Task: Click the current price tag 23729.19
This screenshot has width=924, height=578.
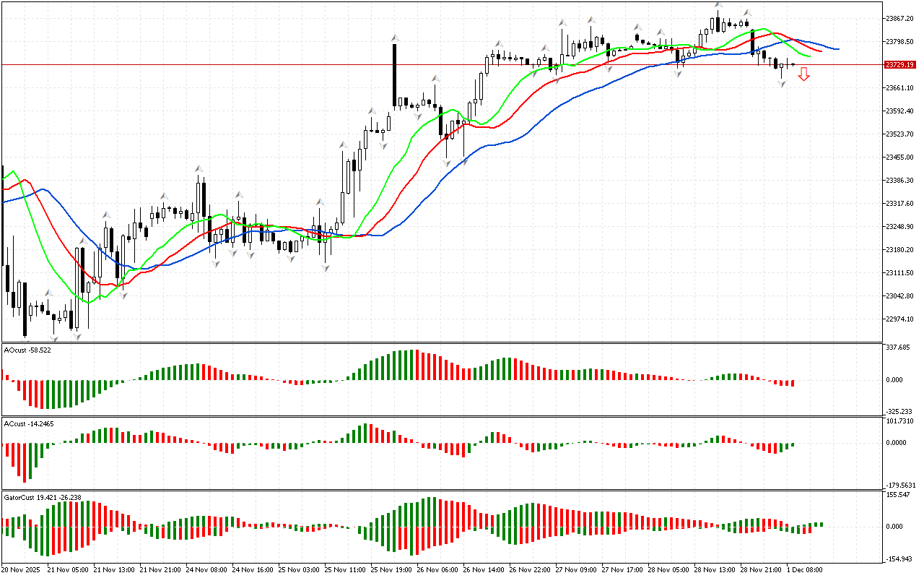Action: (x=899, y=65)
